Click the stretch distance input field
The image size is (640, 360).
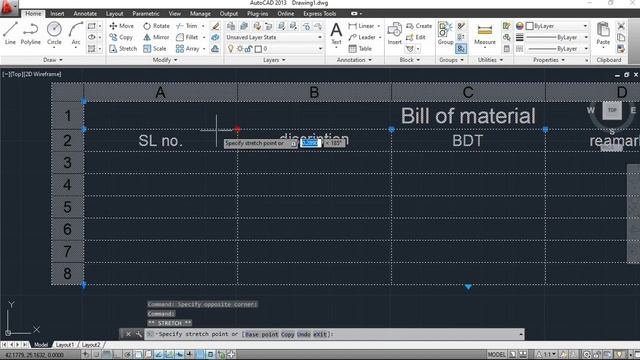310,143
